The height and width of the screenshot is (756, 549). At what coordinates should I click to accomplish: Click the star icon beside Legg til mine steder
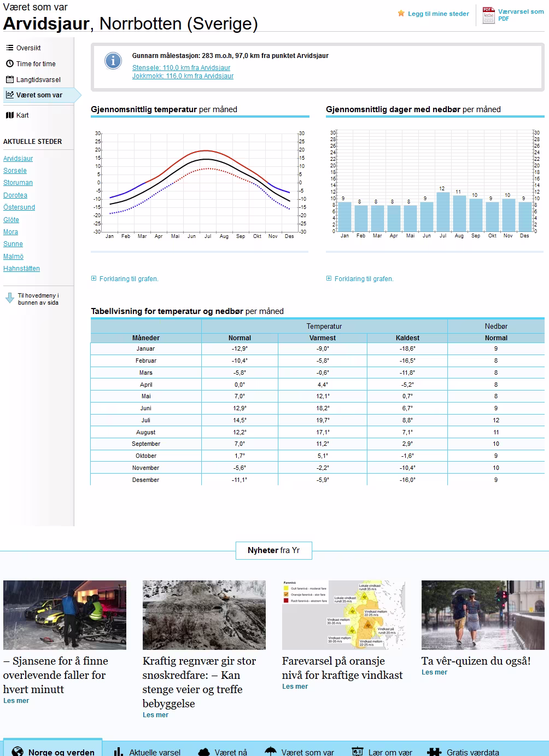(x=401, y=14)
